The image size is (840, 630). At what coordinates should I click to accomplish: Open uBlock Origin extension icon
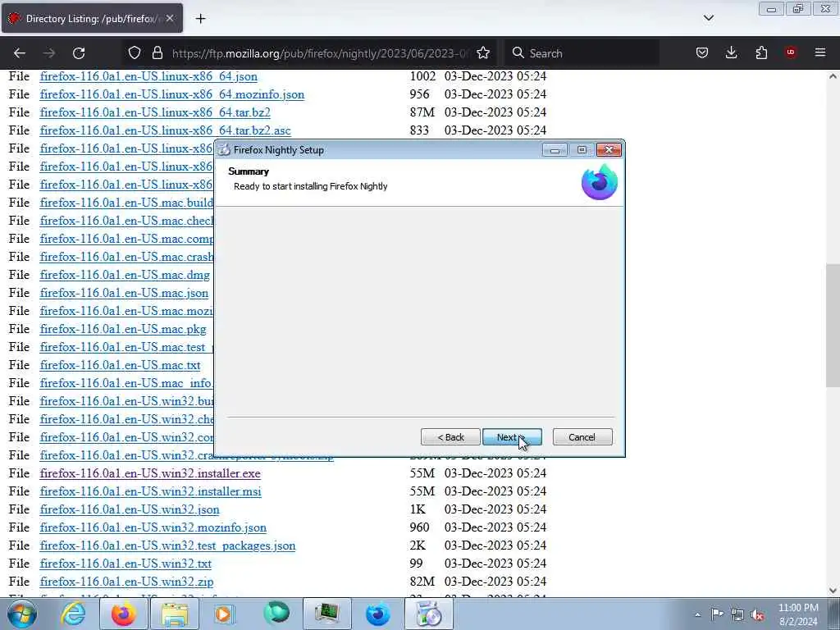pos(791,52)
